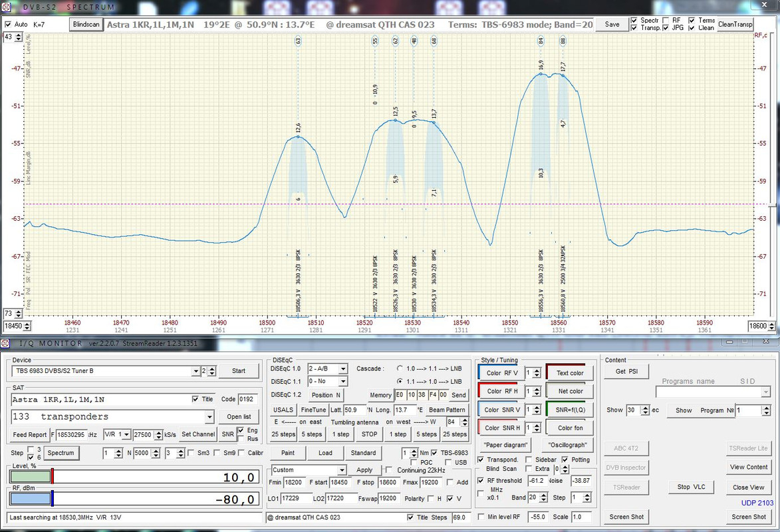This screenshot has width=780, height=532.
Task: Select cascade 1.0 ---> 1.1 ---> LNB radio
Action: 400,369
